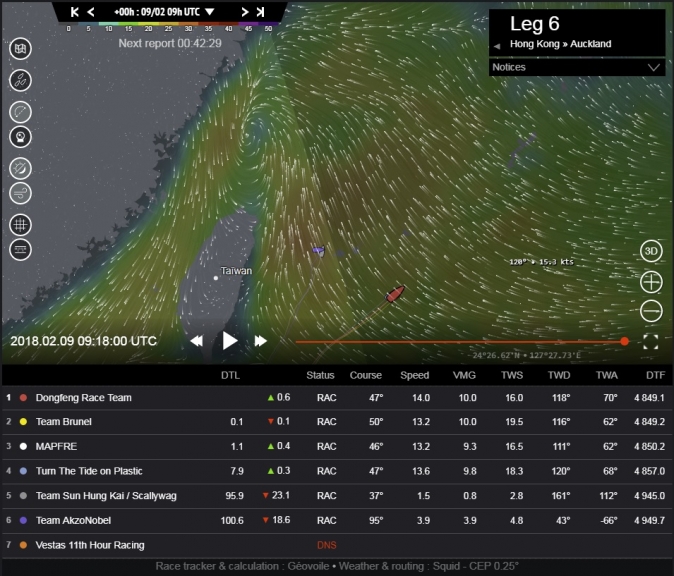Sort table by Speed column
The image size is (674, 576).
[x=415, y=375]
